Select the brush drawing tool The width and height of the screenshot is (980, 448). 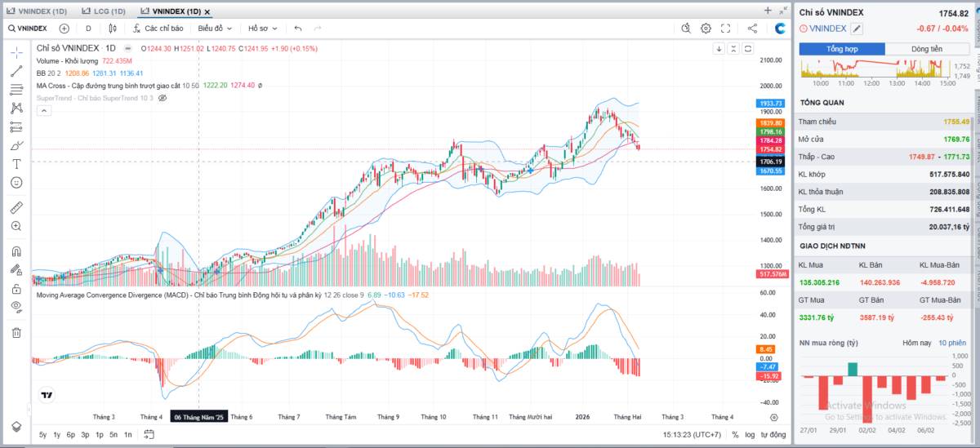click(x=16, y=145)
